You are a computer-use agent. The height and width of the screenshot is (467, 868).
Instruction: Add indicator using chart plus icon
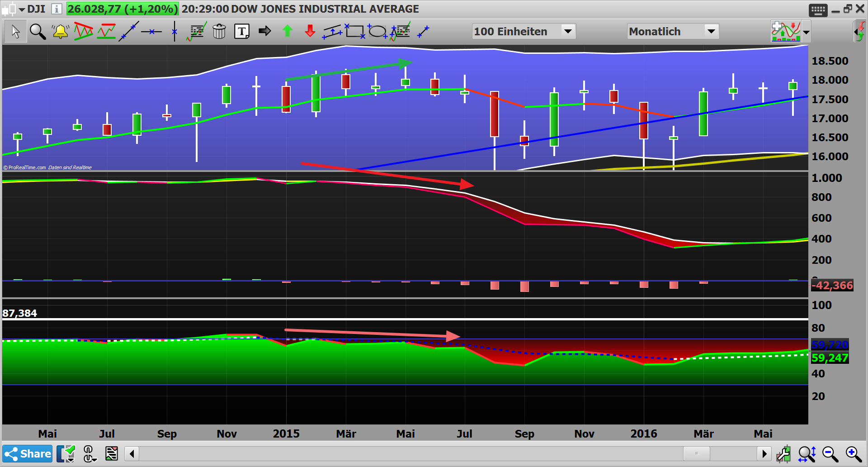tap(786, 31)
